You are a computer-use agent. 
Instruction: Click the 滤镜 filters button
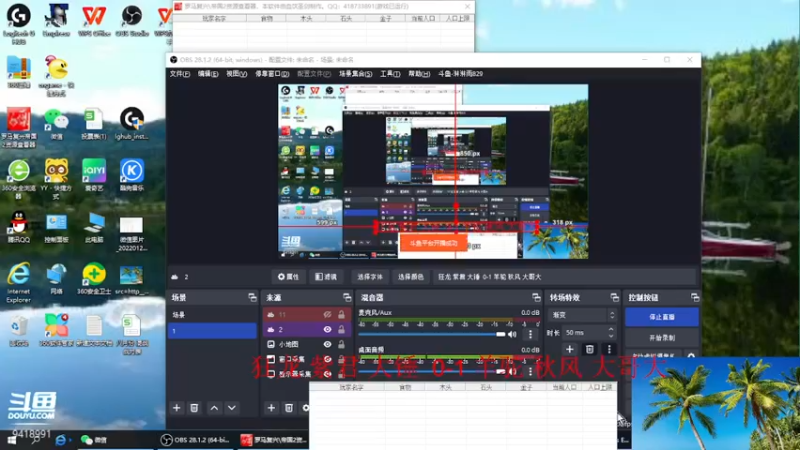coord(326,277)
